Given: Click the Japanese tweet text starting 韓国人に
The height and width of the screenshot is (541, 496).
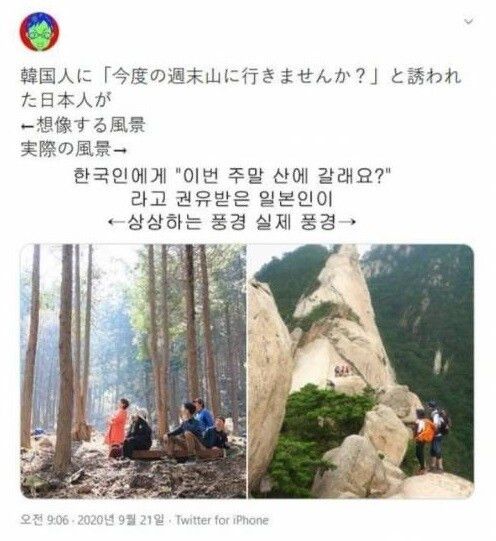Looking at the screenshot, I should [240, 88].
